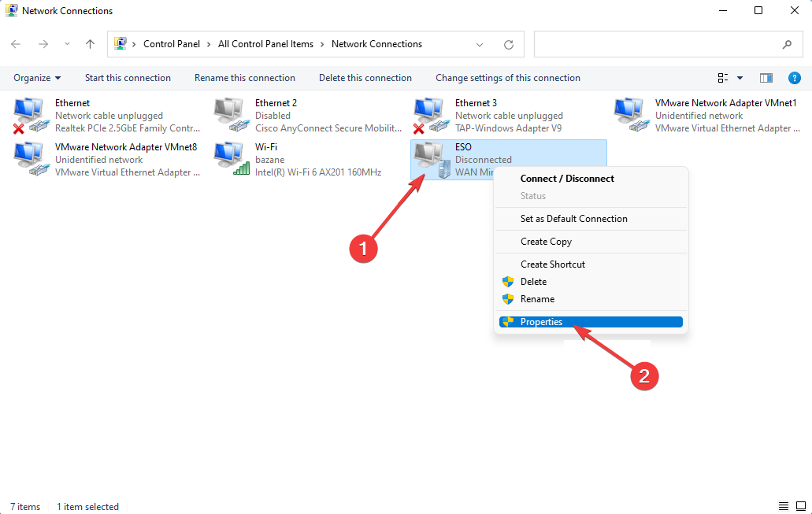Image resolution: width=812 pixels, height=514 pixels.
Task: Switch to large icons view in status bar
Action: 799,506
